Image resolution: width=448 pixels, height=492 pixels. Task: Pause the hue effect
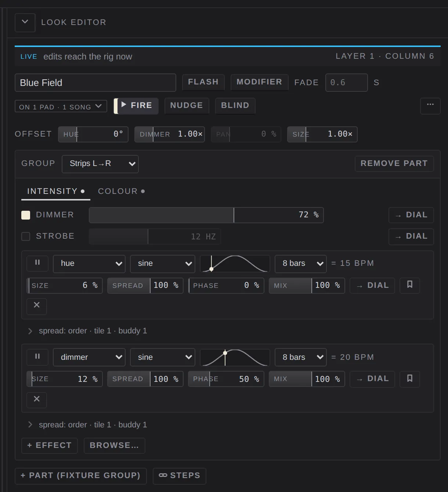[x=37, y=263]
